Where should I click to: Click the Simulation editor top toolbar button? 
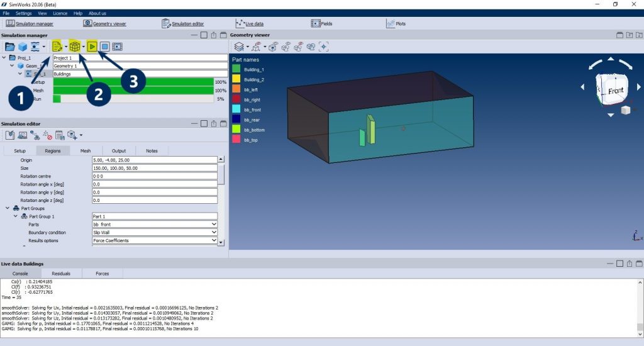click(183, 23)
